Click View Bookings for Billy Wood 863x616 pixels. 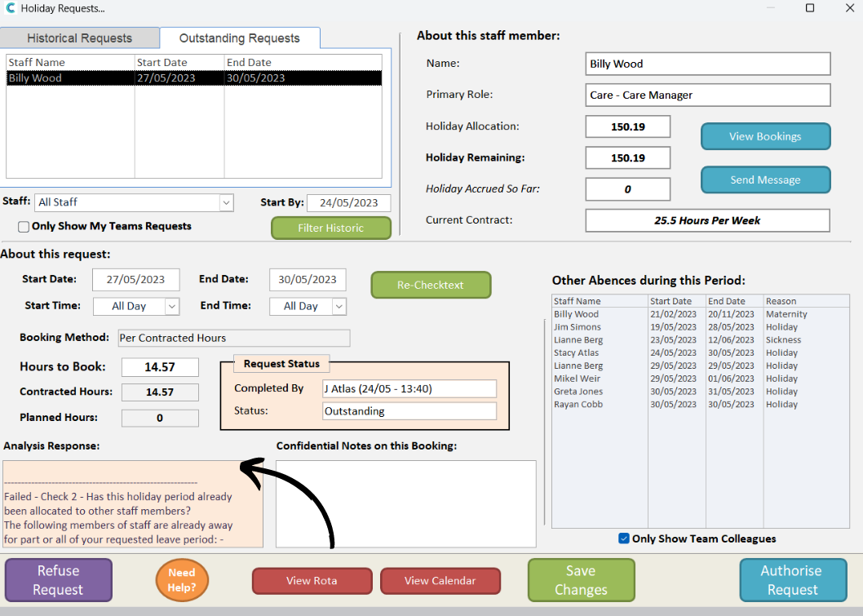765,137
